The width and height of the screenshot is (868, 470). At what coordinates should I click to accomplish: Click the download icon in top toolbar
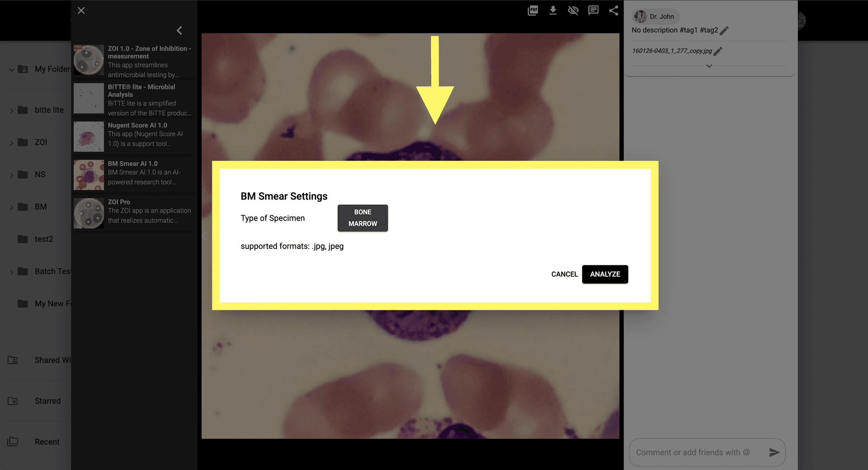pyautogui.click(x=553, y=10)
